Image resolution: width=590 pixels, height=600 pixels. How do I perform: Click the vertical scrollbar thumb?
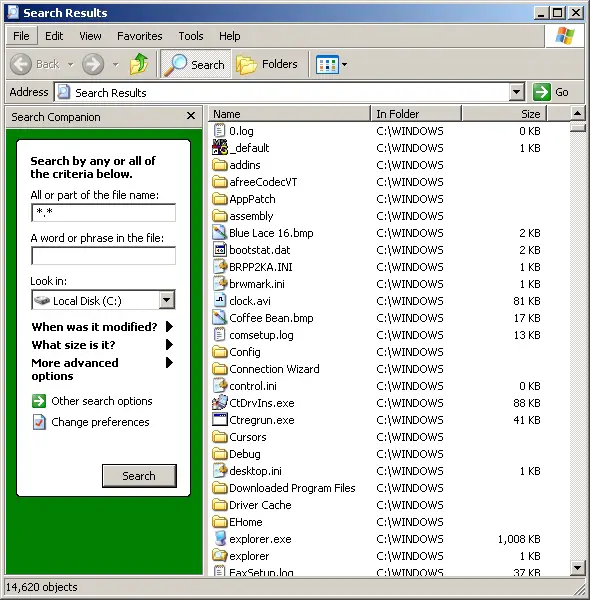click(x=577, y=126)
